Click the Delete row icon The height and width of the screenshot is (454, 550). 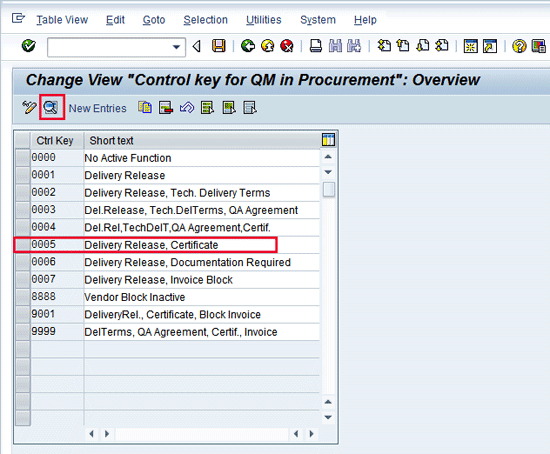(x=166, y=108)
